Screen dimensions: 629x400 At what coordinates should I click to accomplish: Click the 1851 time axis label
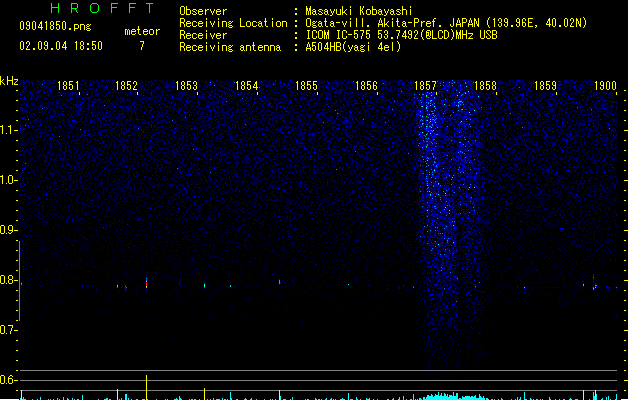(x=68, y=86)
